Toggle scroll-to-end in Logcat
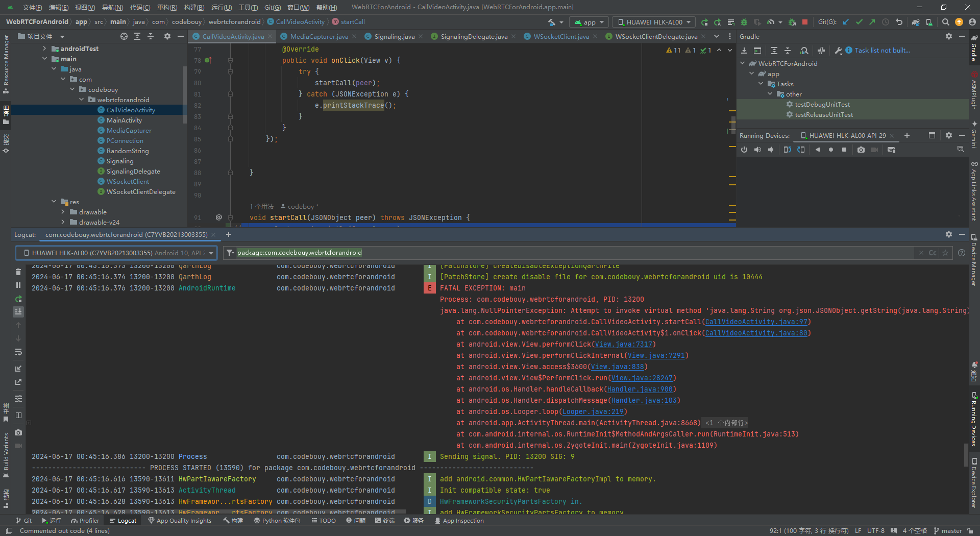980x536 pixels. click(18, 312)
